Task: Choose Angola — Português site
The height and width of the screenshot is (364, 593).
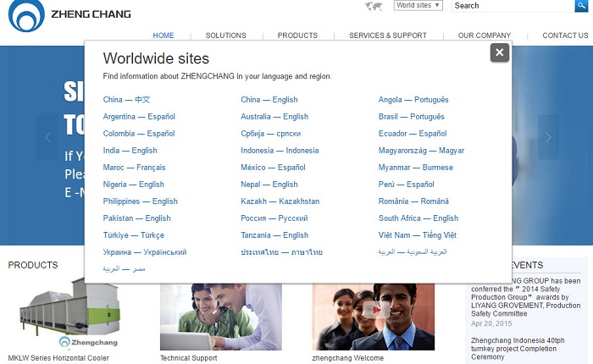Action: (413, 100)
